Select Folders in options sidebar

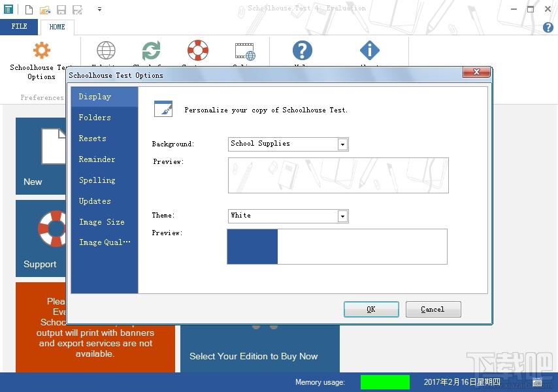coord(105,118)
